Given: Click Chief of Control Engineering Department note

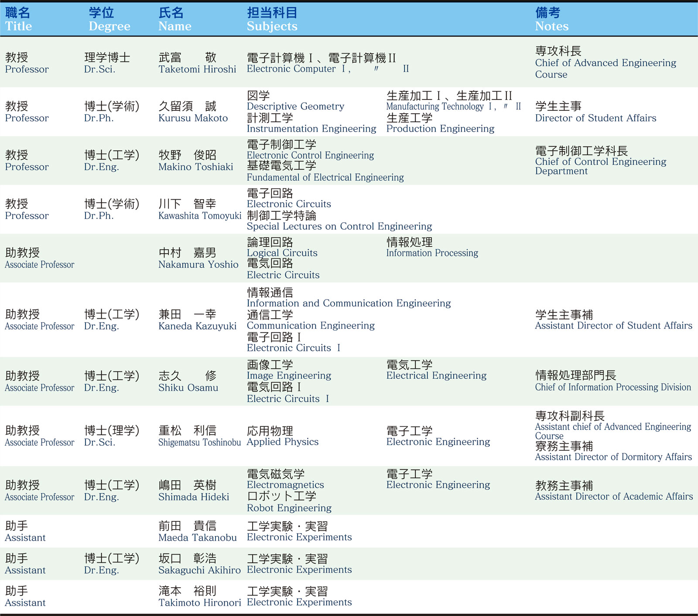Looking at the screenshot, I should [601, 166].
